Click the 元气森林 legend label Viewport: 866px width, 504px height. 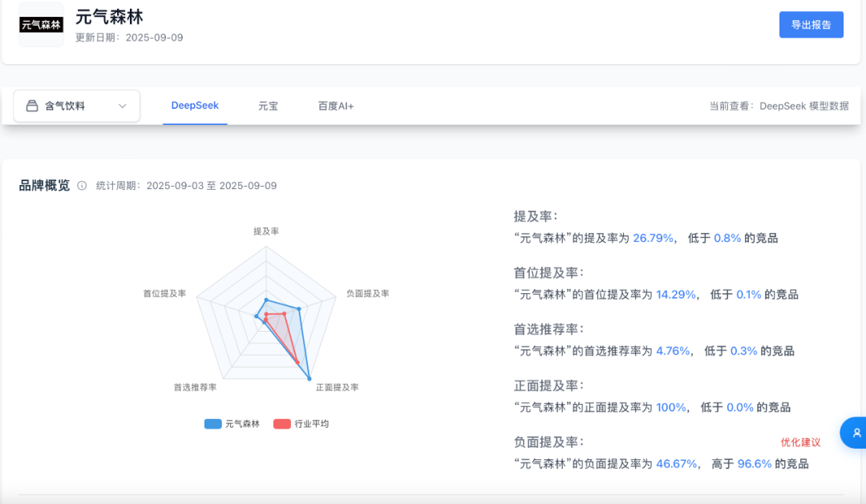[x=242, y=424]
